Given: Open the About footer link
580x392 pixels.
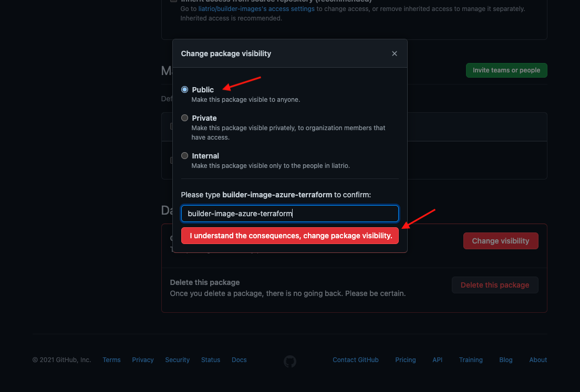Looking at the screenshot, I should (538, 360).
